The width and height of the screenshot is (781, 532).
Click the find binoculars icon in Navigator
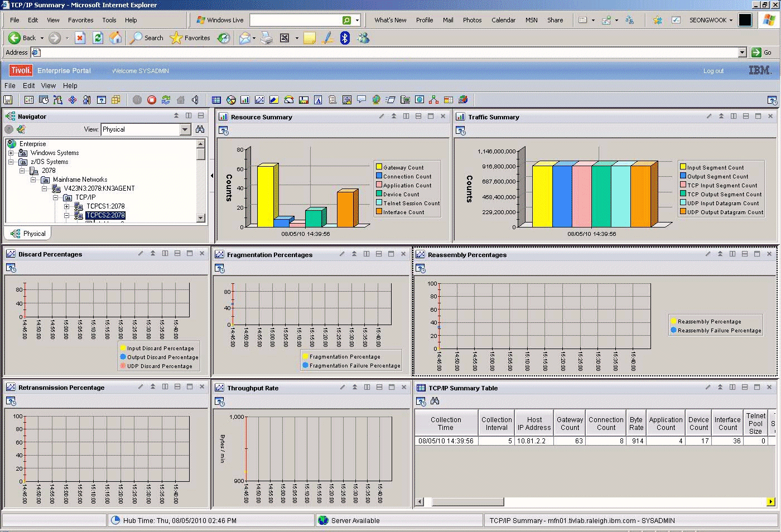point(200,129)
